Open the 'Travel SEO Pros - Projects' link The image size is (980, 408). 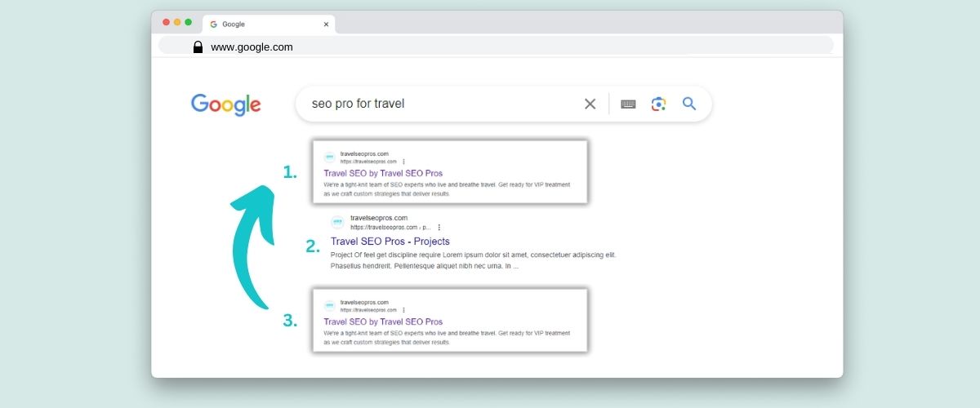[390, 242]
